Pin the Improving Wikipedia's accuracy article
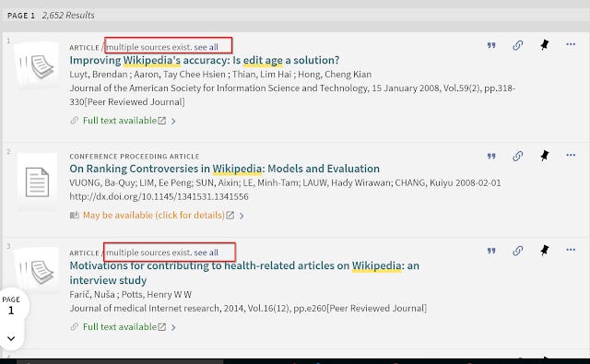The width and height of the screenshot is (590, 364). tap(544, 45)
